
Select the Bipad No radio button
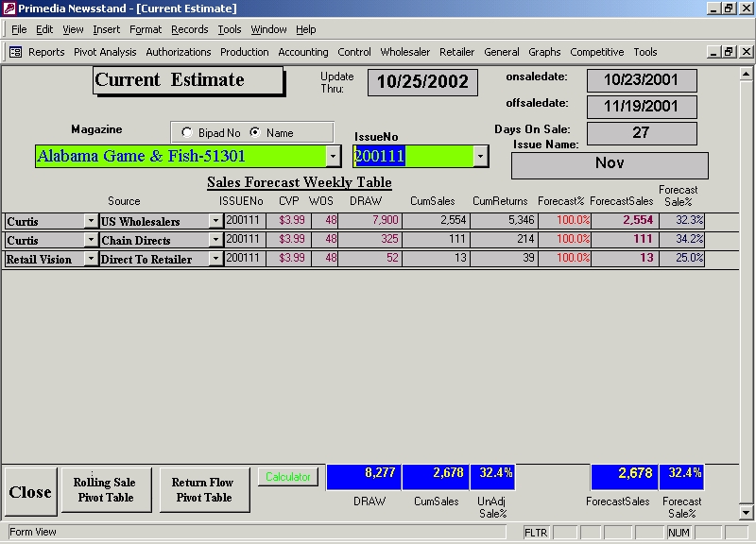186,133
